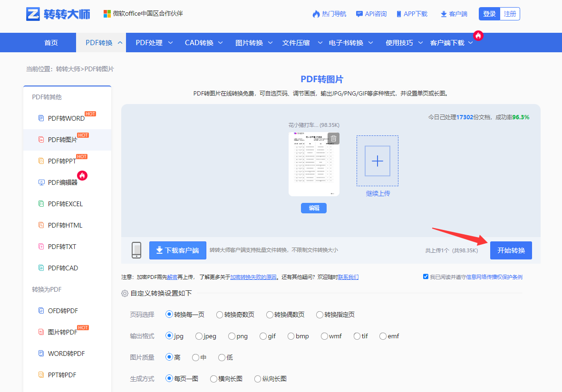Click the PDF转图片 icon in sidebar
This screenshot has height=392, width=562.
(41, 139)
